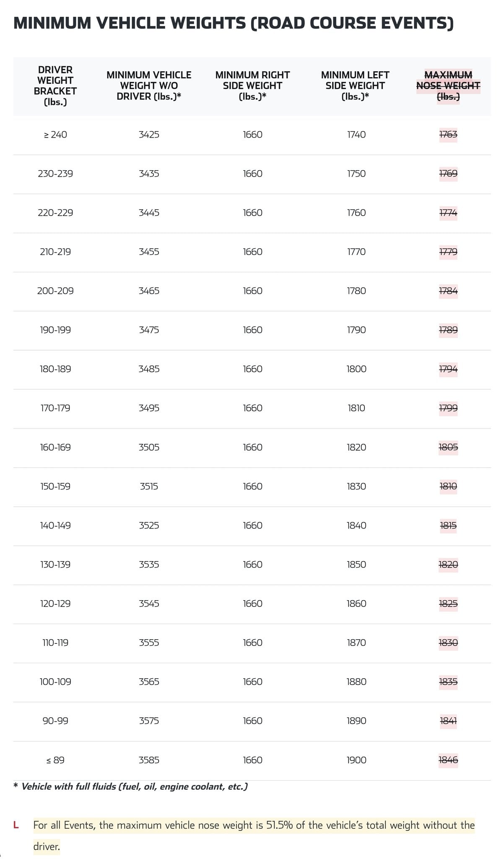Click the 3475 minimum vehicle weight
The width and height of the screenshot is (504, 859).
click(149, 330)
